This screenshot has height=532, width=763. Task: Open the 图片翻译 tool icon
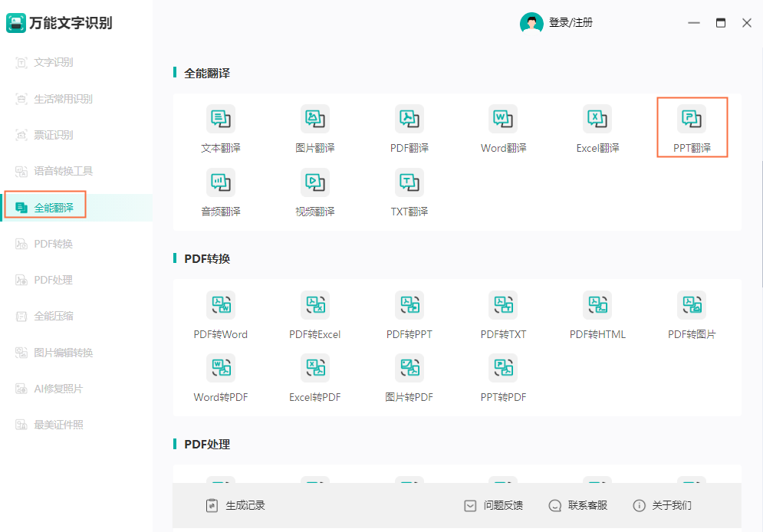(x=315, y=119)
